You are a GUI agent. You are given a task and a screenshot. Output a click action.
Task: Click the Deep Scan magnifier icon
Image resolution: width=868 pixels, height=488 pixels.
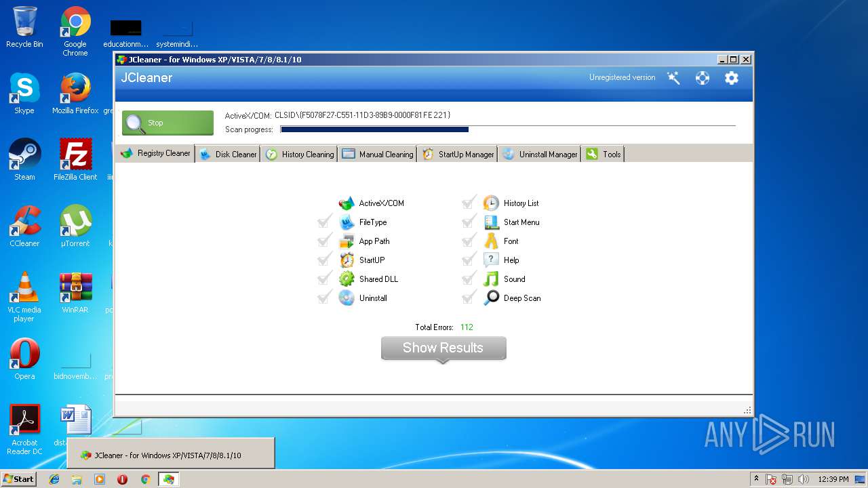(x=491, y=298)
